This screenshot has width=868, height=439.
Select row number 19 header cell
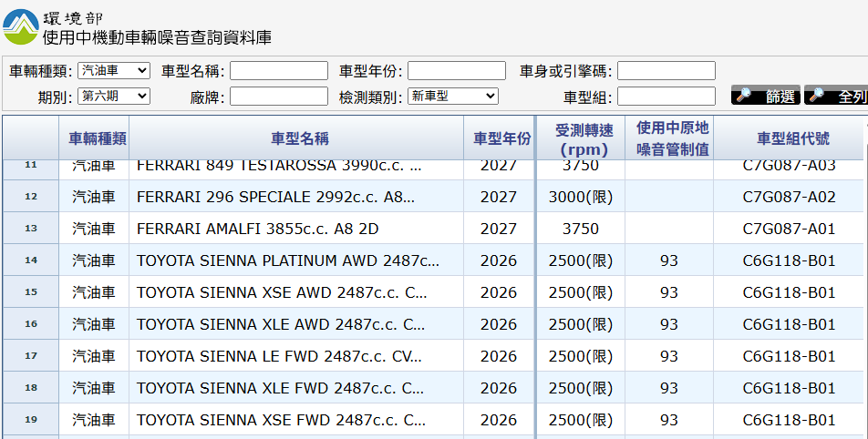coord(31,420)
